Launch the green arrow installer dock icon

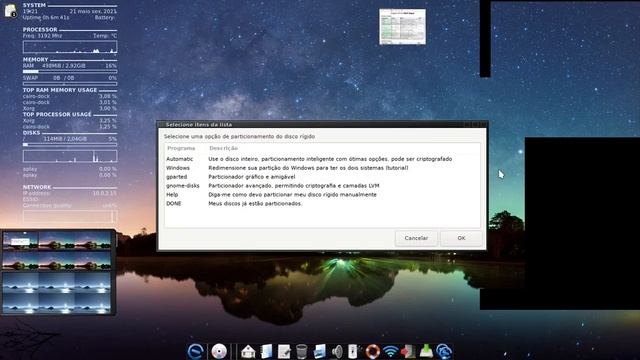point(426,351)
